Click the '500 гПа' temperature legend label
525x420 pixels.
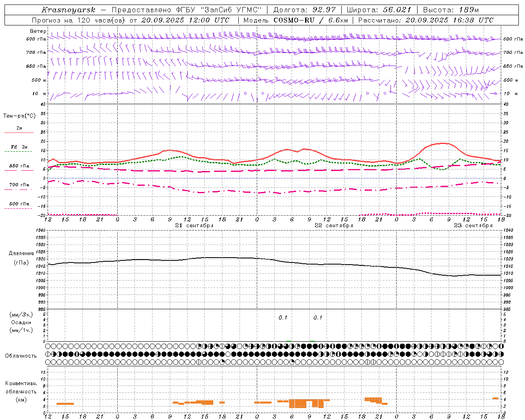tap(19, 204)
